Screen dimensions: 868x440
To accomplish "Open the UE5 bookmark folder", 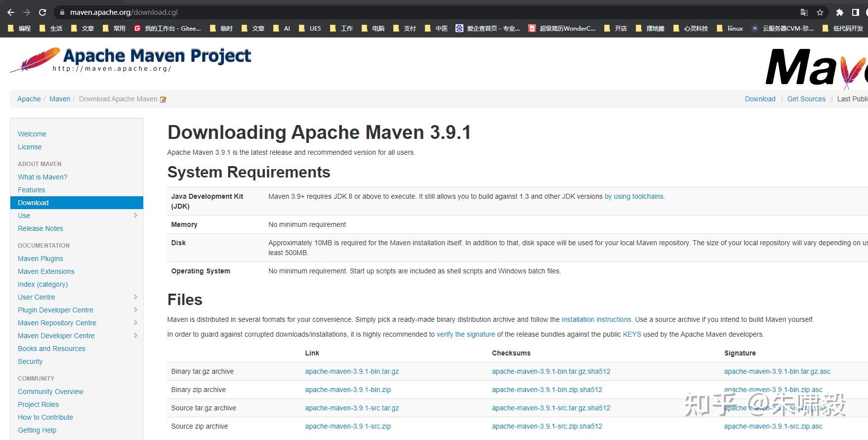I will click(x=310, y=29).
